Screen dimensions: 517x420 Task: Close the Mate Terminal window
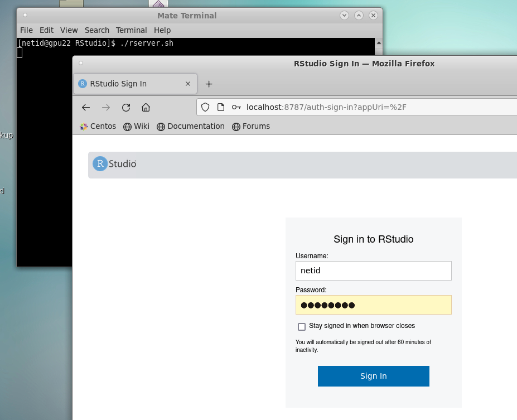pyautogui.click(x=373, y=15)
